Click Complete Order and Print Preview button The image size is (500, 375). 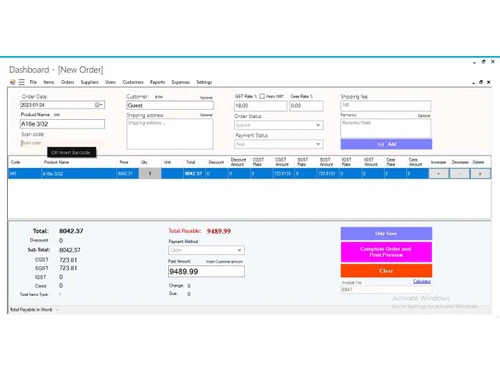coord(386,252)
